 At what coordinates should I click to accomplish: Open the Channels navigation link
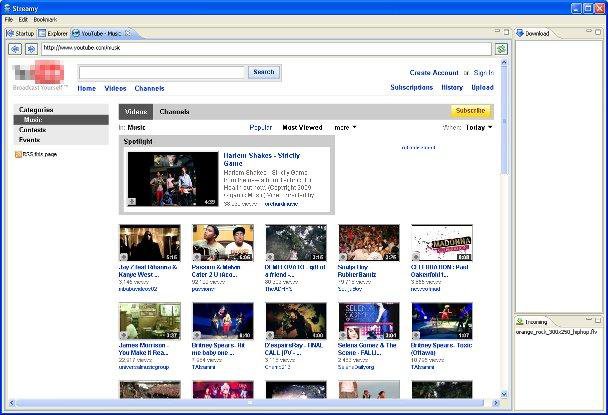[149, 88]
